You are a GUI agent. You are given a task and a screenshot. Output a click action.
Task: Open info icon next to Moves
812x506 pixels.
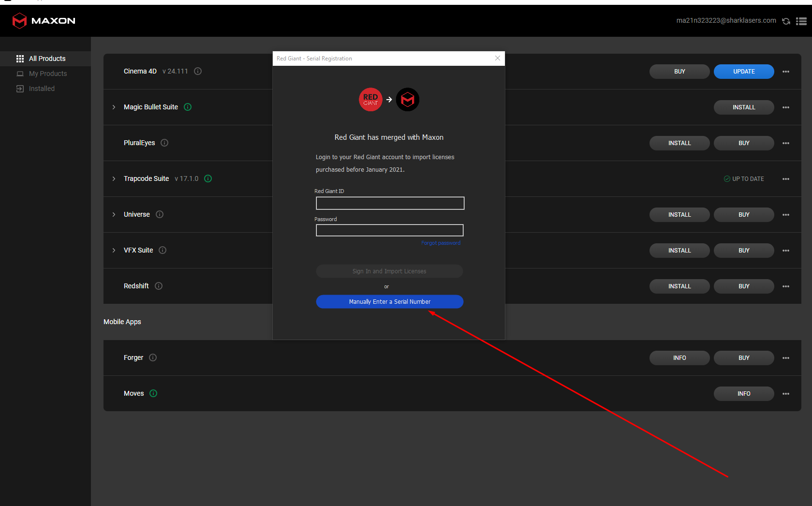pos(153,393)
